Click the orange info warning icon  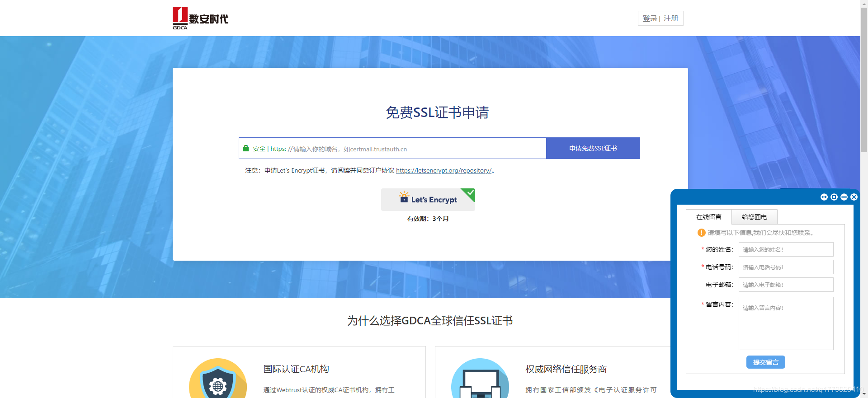(x=702, y=233)
